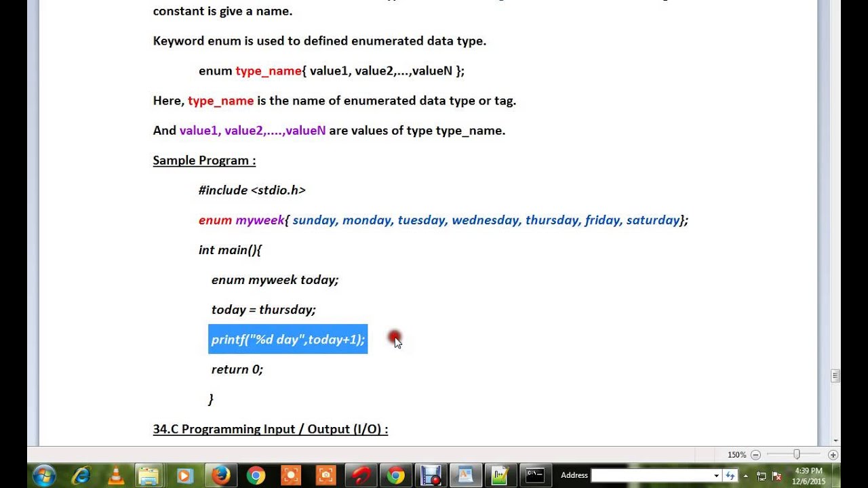This screenshot has width=868, height=488.
Task: Launch Firefox from the taskbar
Action: pos(220,476)
